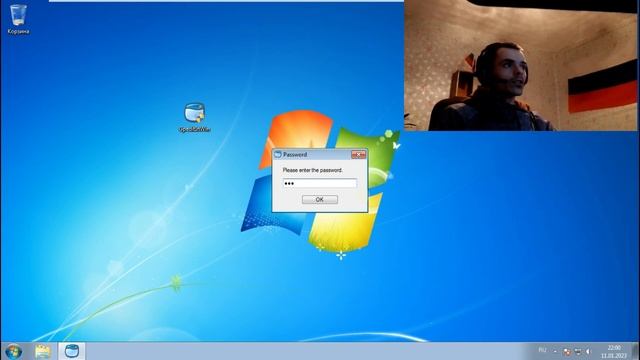The image size is (640, 360).
Task: Open Action Center flag tray icon
Action: 567,351
